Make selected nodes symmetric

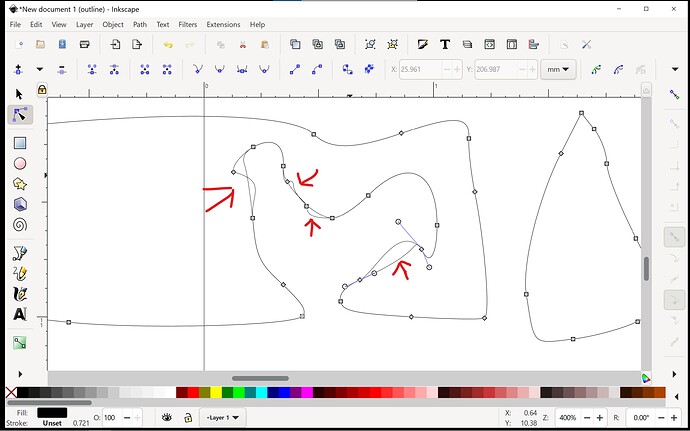242,69
